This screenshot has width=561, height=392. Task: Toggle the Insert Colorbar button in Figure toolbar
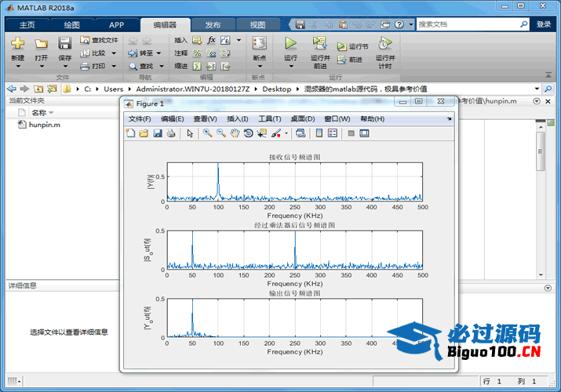point(319,133)
